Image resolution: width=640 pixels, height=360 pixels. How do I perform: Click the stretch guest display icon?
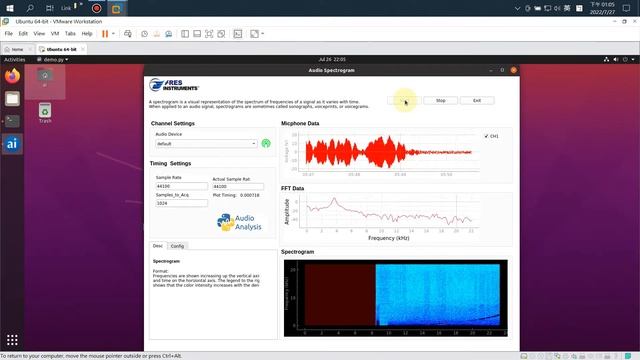click(x=254, y=34)
